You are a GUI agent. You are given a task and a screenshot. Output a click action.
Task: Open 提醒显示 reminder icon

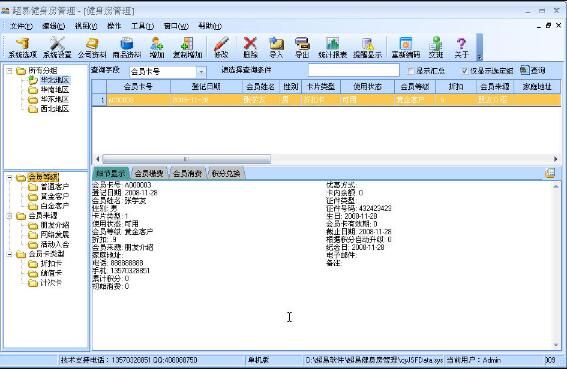click(x=367, y=48)
